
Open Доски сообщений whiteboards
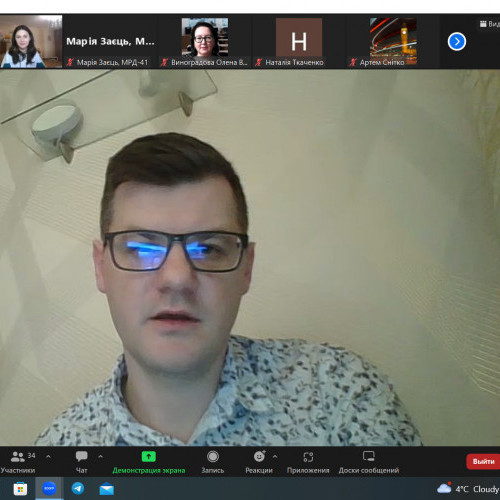coord(369,462)
